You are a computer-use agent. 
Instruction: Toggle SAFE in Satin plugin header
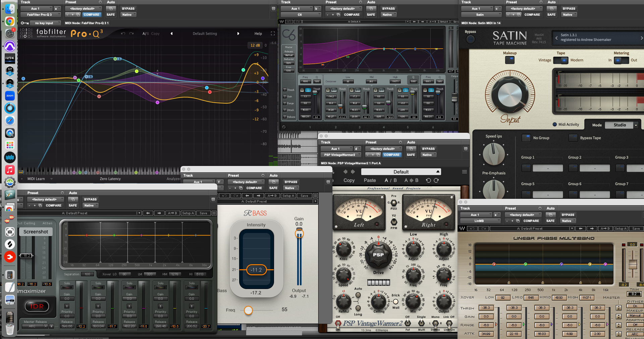(x=551, y=15)
